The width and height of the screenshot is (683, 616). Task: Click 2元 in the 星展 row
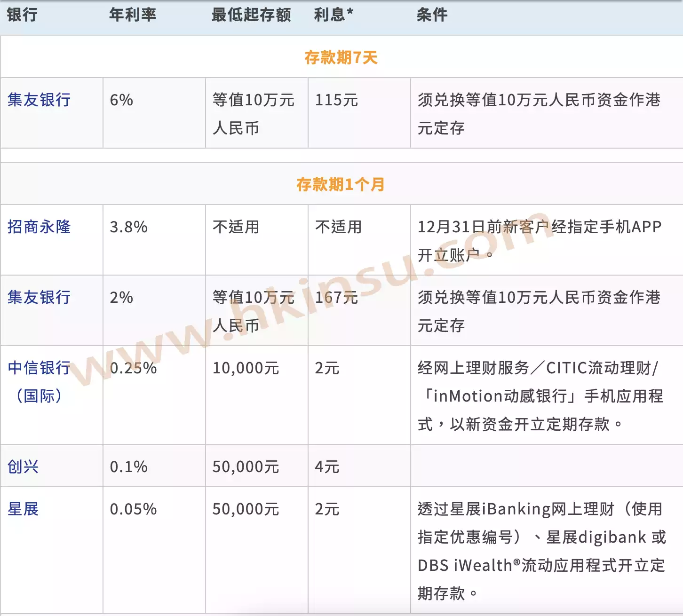[327, 509]
